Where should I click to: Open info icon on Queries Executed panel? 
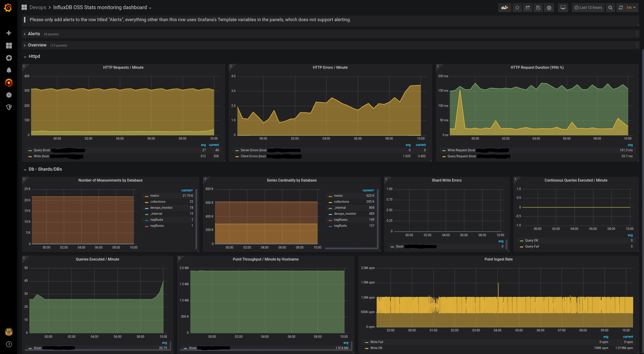[x=24, y=258]
